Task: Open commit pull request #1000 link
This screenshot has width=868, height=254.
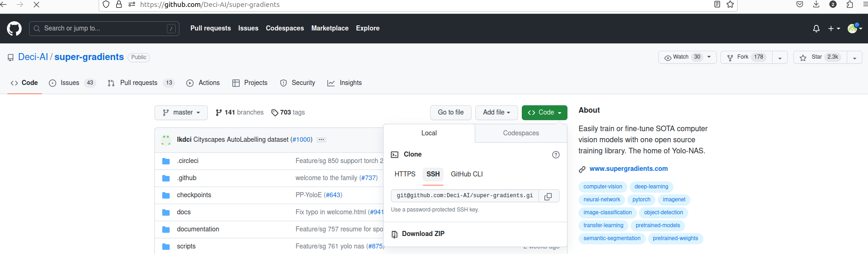Action: coord(301,139)
